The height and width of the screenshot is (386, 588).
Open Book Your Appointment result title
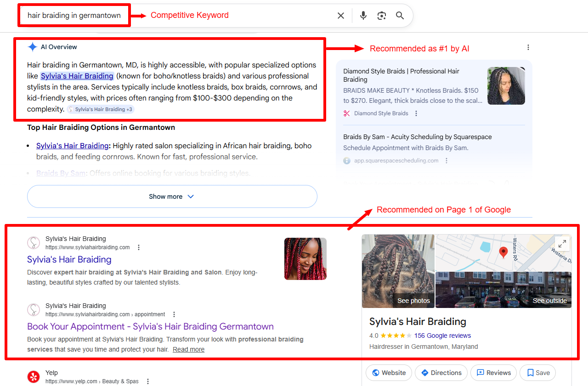(x=150, y=326)
